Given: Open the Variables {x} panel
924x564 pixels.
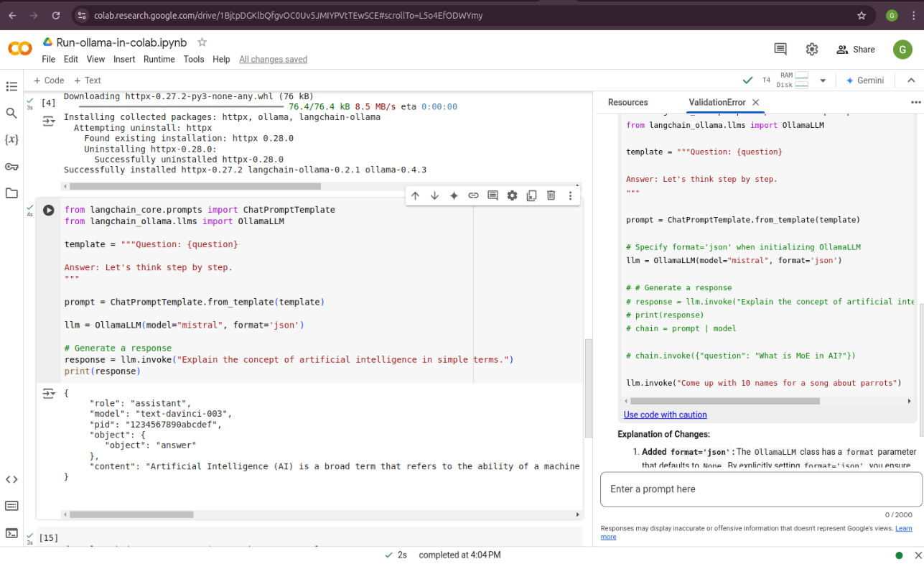Looking at the screenshot, I should pos(11,139).
